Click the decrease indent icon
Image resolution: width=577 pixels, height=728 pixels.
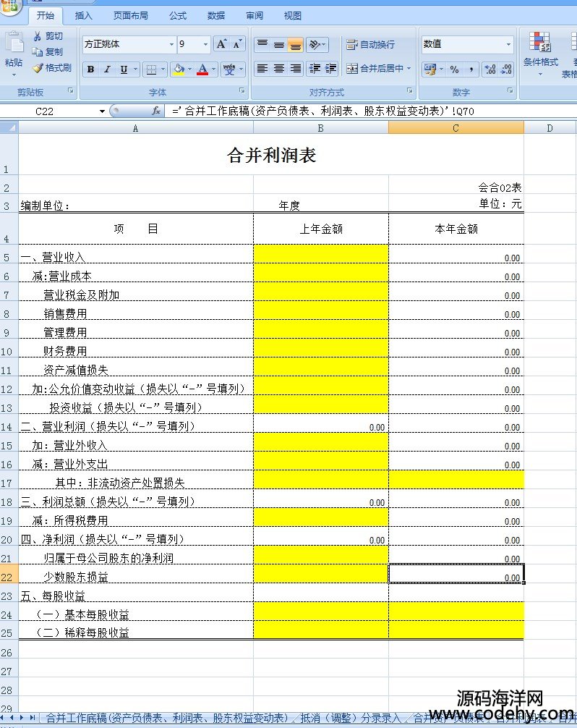315,69
